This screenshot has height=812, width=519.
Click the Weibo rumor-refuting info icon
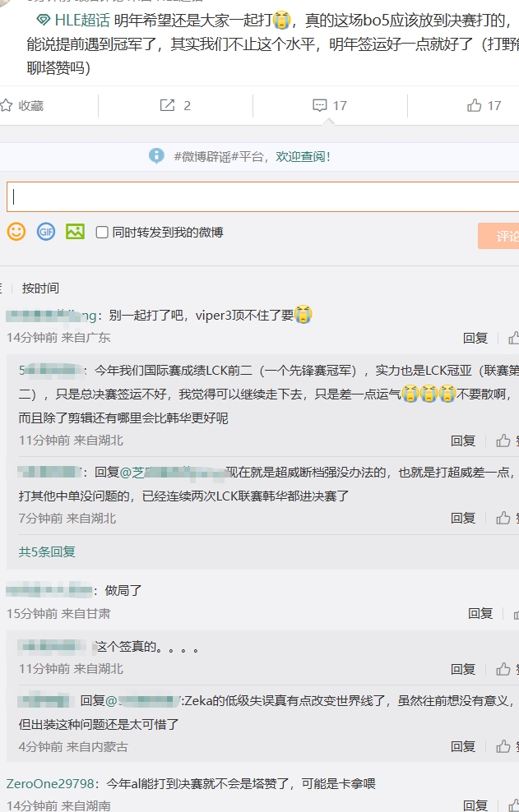156,155
